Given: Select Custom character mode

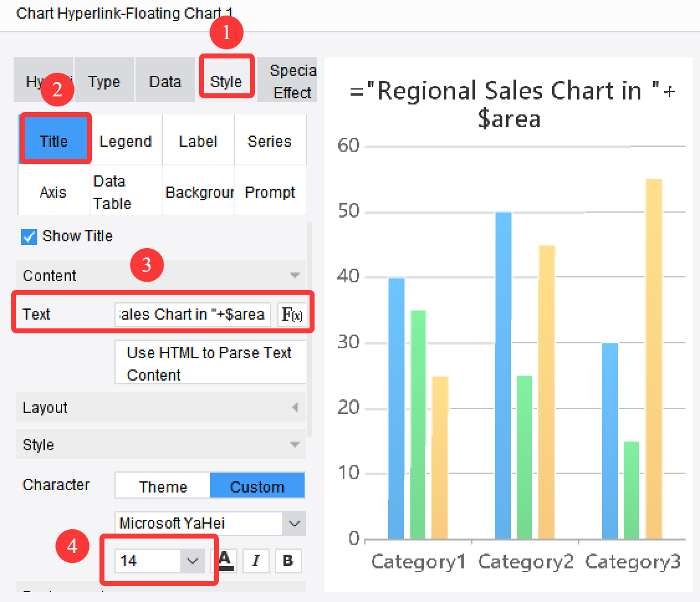Looking at the screenshot, I should coord(257,486).
